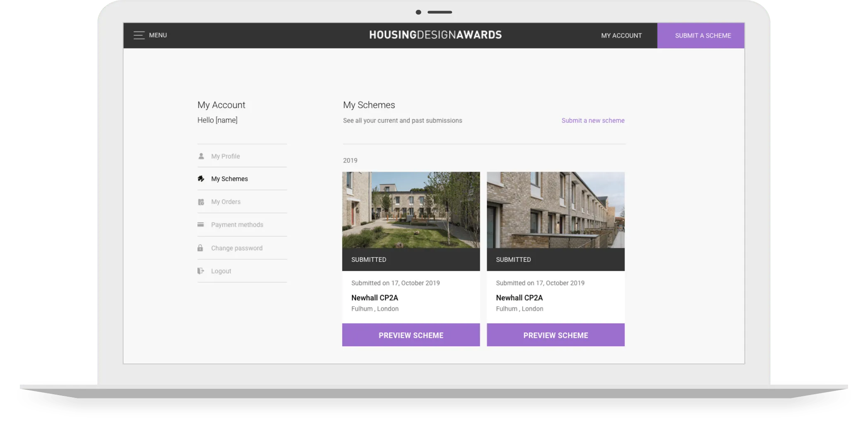Click the Change password lock icon
The image size is (868, 424).
[200, 248]
